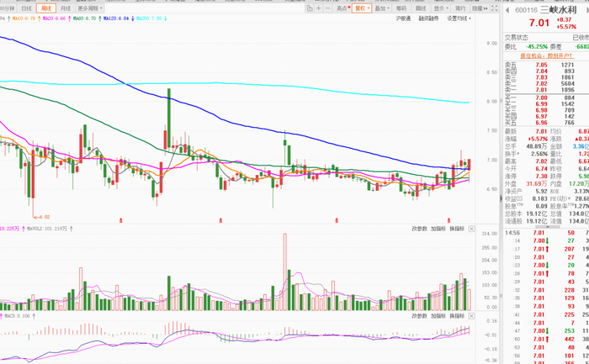Click 加指标 in the volume panel
The width and height of the screenshot is (589, 364).
438,229
